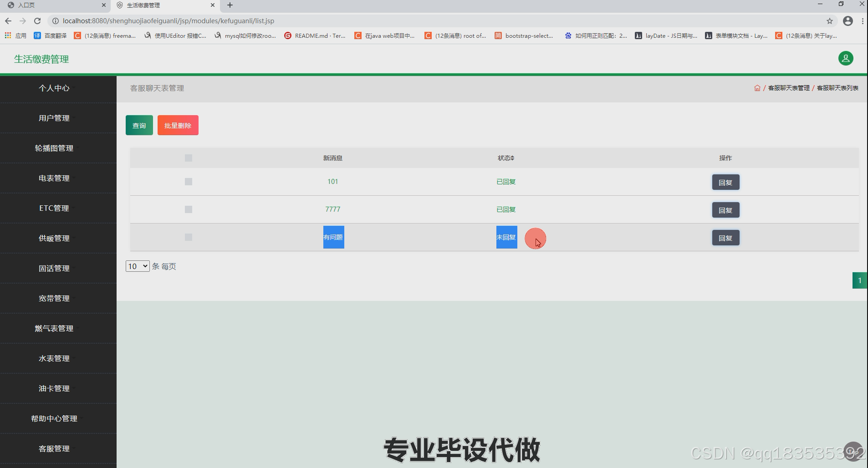Viewport: 868px width, 468px height.
Task: Open the 应用 apps bookmark
Action: pyautogui.click(x=15, y=36)
